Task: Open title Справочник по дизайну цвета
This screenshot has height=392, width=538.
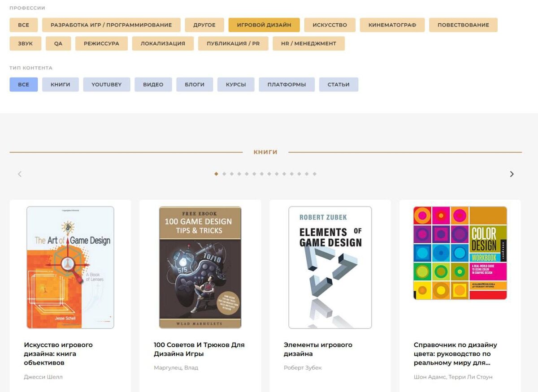Action: tap(455, 354)
